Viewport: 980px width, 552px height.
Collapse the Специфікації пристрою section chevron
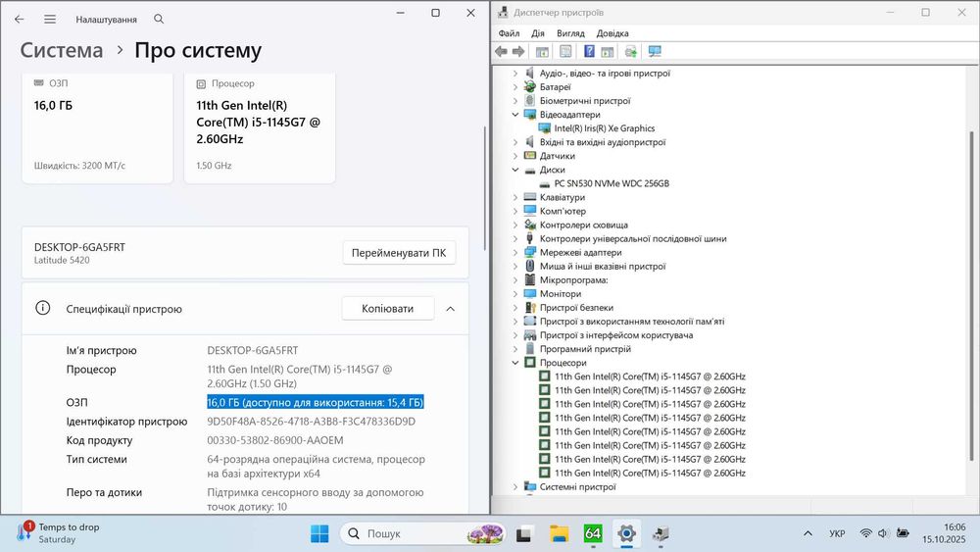[x=450, y=309]
